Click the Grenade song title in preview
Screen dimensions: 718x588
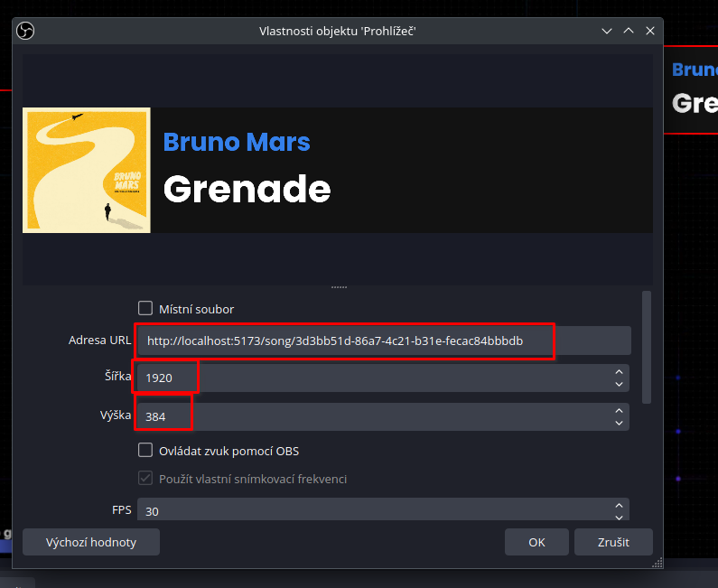(247, 189)
